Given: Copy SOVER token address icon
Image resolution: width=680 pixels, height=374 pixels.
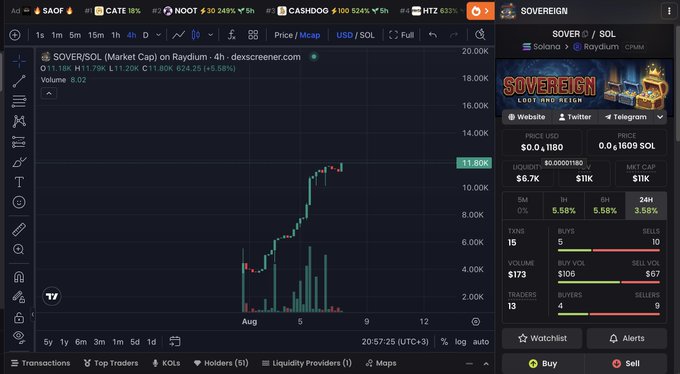Looking at the screenshot, I should tap(585, 34).
